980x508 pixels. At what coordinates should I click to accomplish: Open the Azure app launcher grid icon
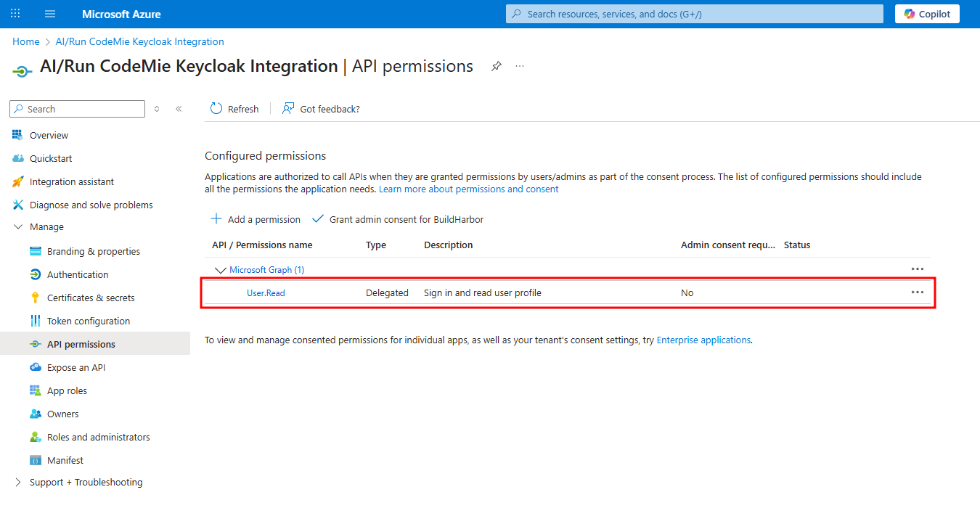tap(15, 13)
